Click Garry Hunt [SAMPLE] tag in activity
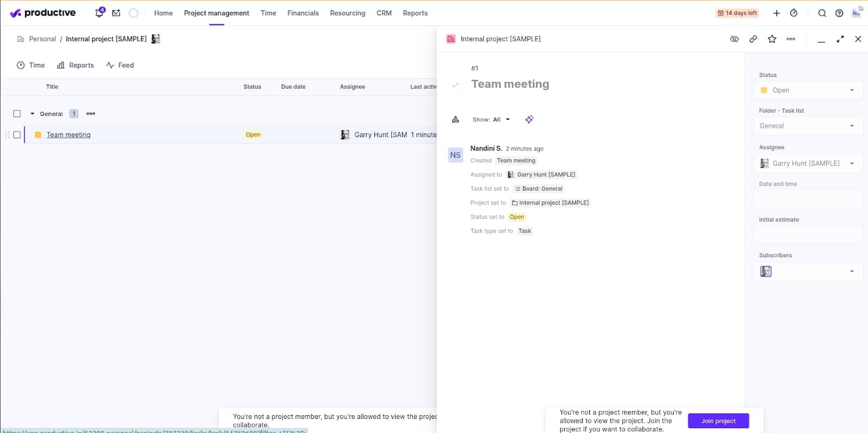This screenshot has height=433, width=868. tap(541, 175)
